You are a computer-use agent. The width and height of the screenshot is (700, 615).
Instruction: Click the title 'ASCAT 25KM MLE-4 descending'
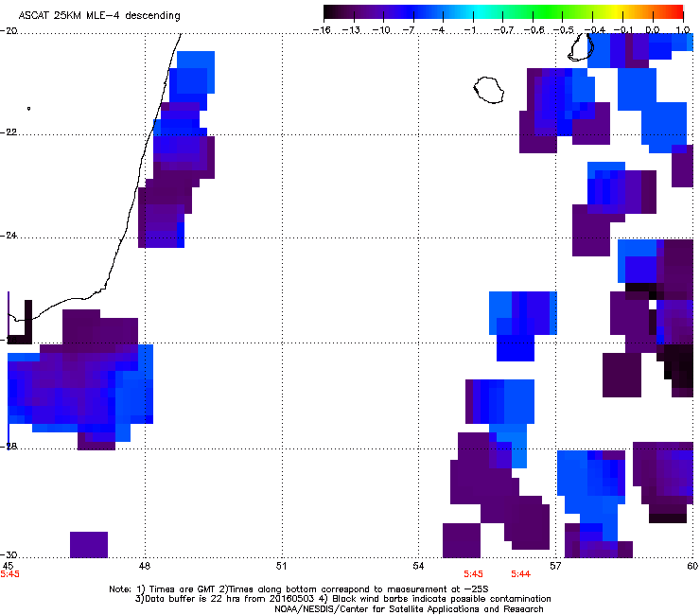coord(99,16)
